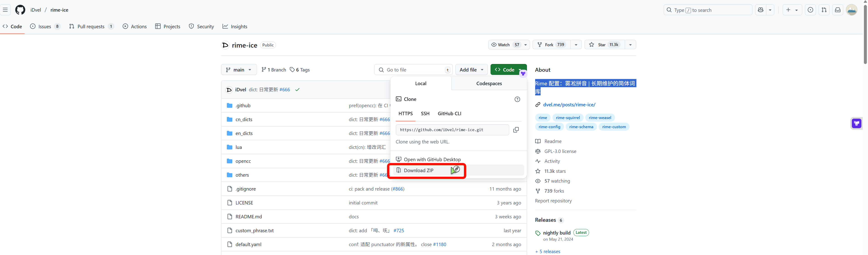Open the Insights tab

[x=235, y=26]
